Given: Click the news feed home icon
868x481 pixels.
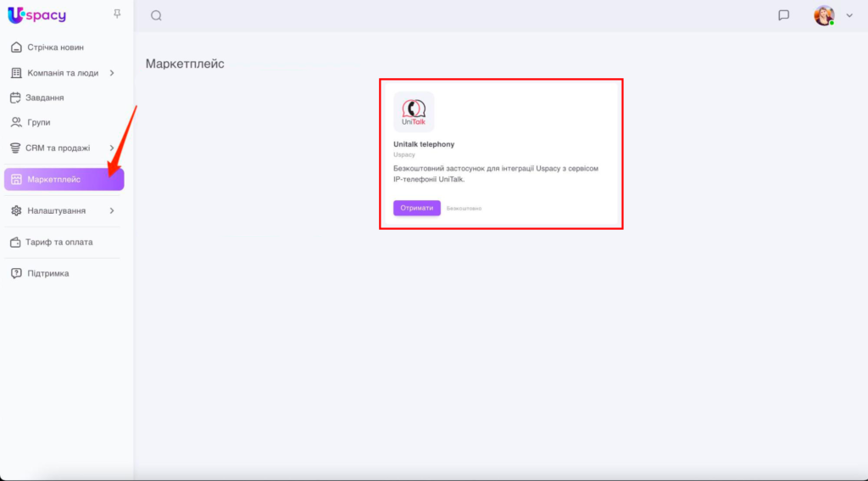Looking at the screenshot, I should pyautogui.click(x=16, y=48).
